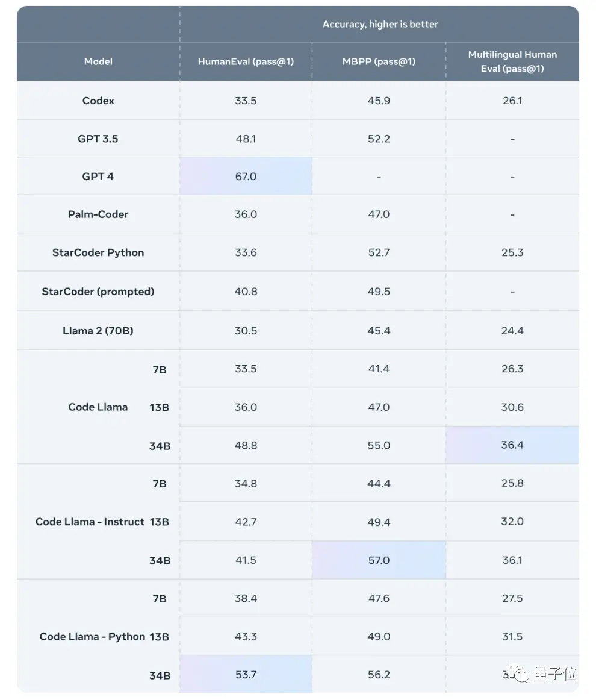Click the 'Accuracy, higher is better' heading

pos(380,24)
